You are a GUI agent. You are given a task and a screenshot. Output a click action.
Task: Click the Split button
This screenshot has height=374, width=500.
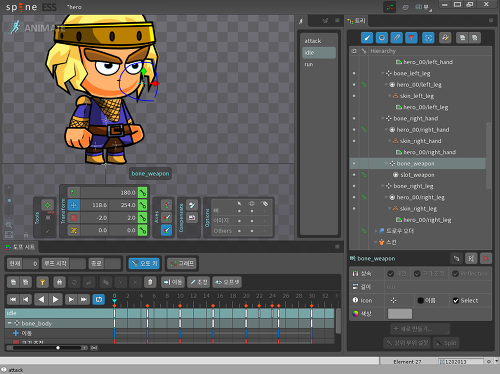(x=446, y=343)
